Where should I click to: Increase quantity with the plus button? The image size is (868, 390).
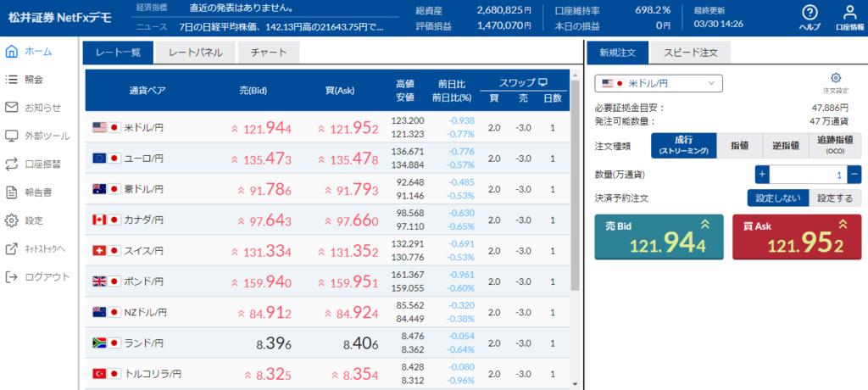pos(762,175)
